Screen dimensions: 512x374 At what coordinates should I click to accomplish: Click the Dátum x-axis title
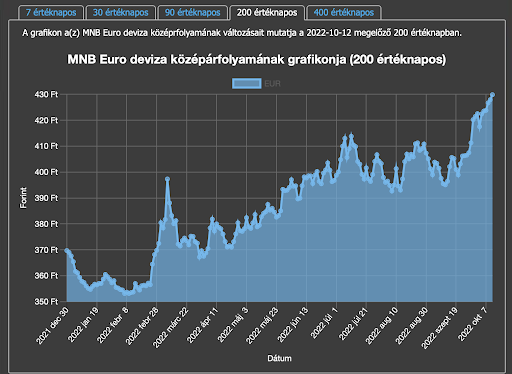click(x=279, y=358)
